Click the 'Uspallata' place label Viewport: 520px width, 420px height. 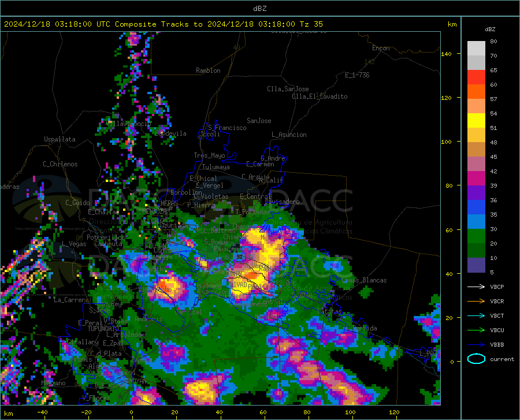60,139
